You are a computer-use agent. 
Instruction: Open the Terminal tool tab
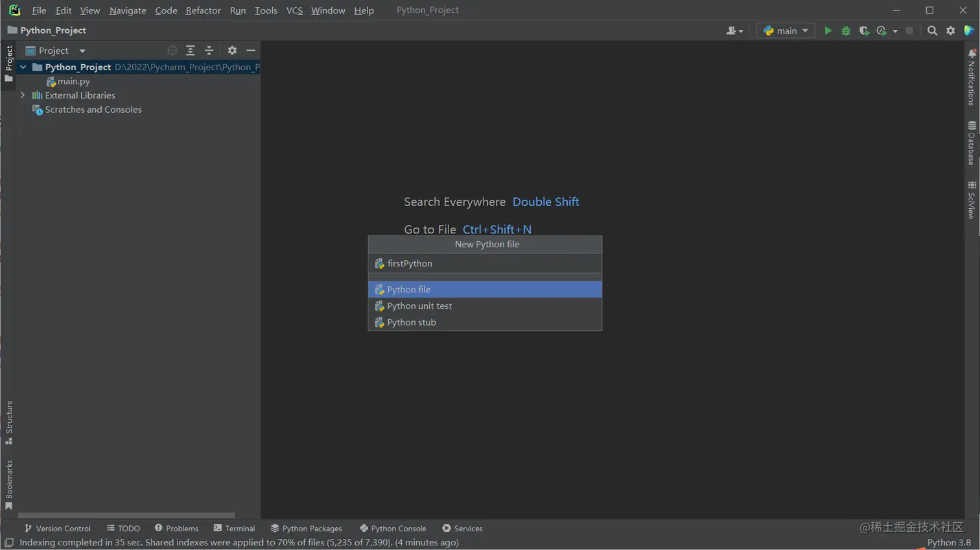pos(234,529)
